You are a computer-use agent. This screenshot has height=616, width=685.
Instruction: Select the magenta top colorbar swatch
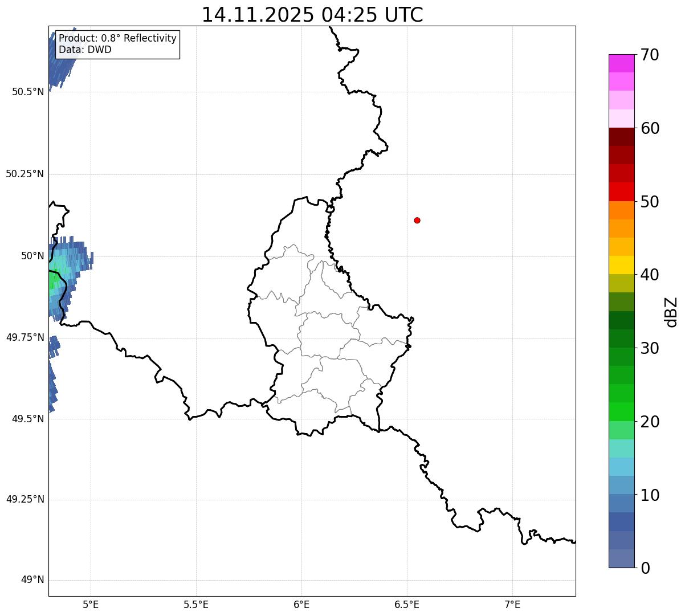pyautogui.click(x=621, y=63)
